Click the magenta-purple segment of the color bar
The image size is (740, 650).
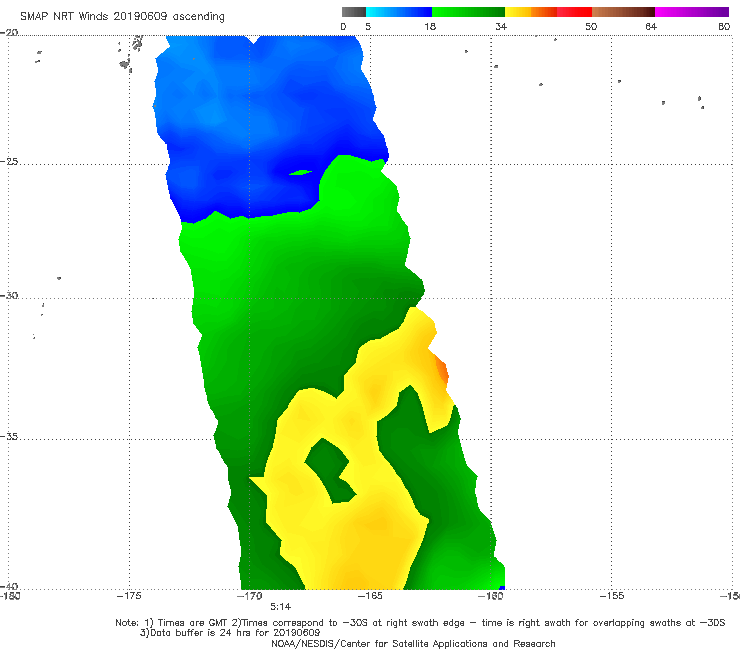(x=692, y=12)
